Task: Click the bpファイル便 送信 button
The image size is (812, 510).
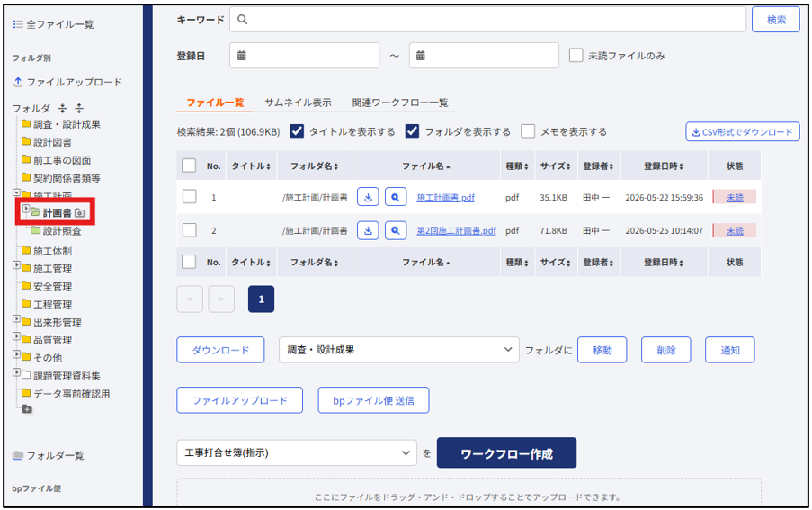Action: point(373,400)
